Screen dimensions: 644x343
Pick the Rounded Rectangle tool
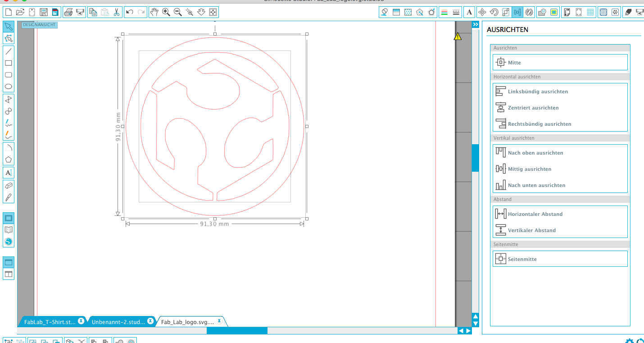pos(9,75)
